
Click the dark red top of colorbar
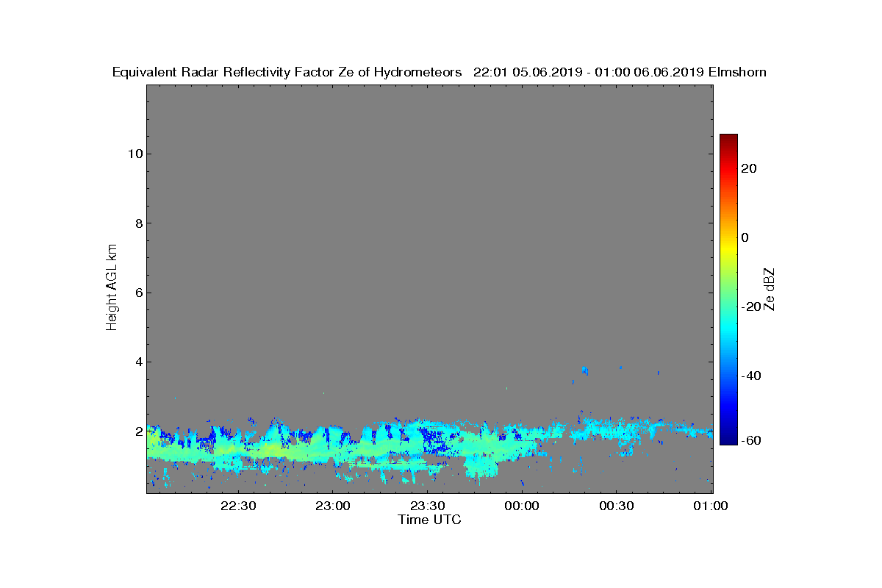point(728,138)
